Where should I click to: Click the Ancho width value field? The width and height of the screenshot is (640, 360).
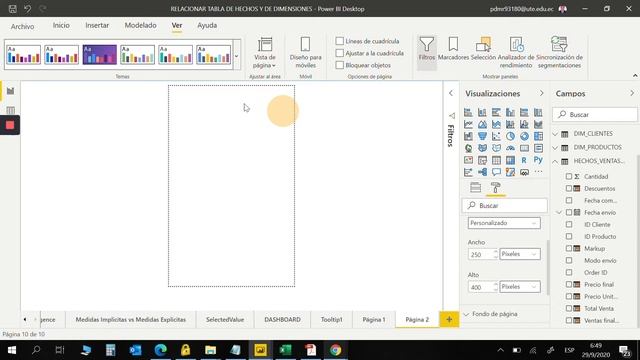480,254
